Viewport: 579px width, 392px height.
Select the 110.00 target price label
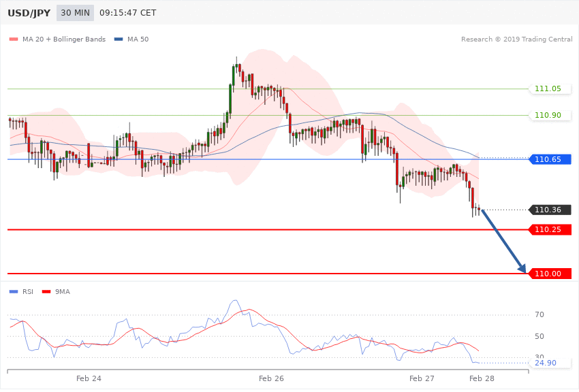[x=550, y=274]
